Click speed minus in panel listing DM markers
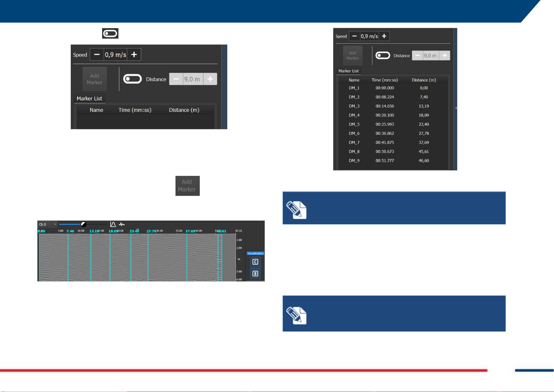Screen dimensions: 554x392 (355, 36)
